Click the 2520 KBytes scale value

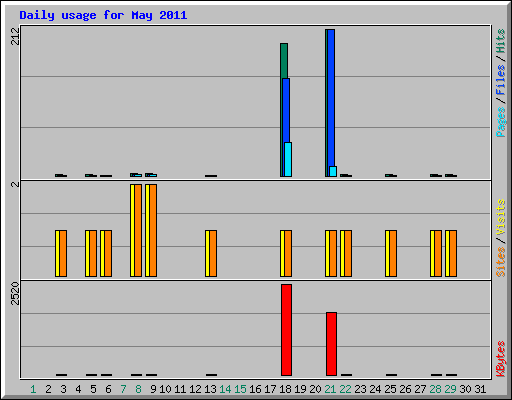click(15, 293)
